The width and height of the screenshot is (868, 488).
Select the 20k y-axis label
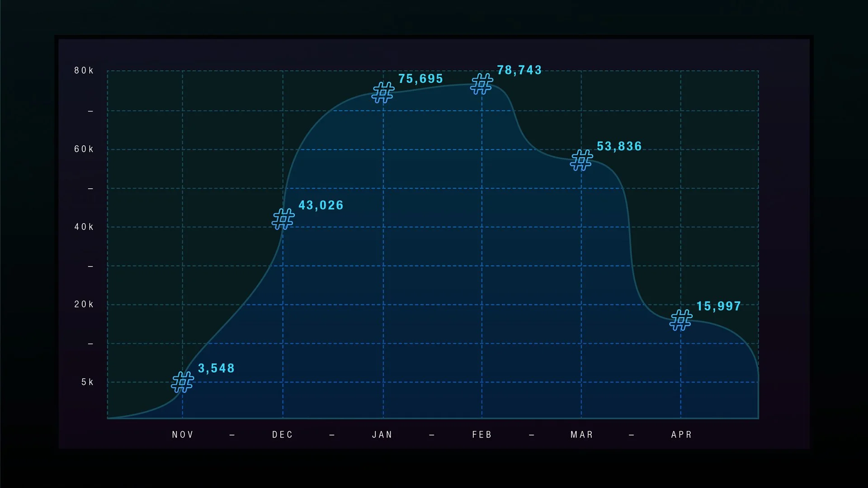point(84,305)
